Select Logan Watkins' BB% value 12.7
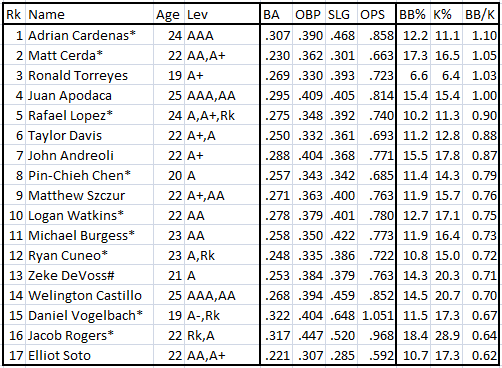Image resolution: width=502 pixels, height=368 pixels. (414, 215)
